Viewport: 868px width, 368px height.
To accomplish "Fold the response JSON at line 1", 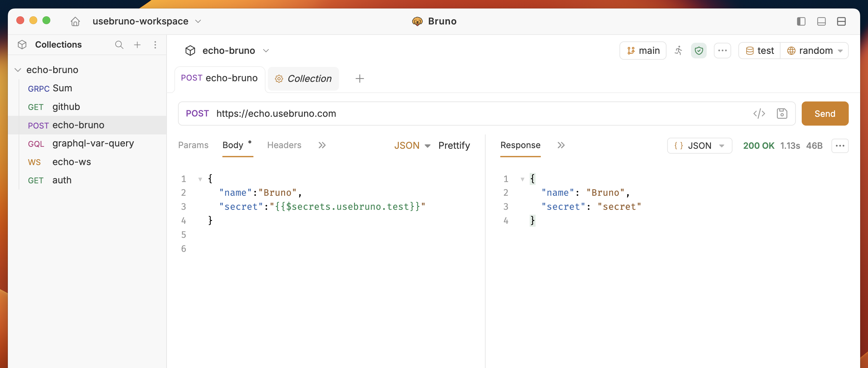I will 522,179.
